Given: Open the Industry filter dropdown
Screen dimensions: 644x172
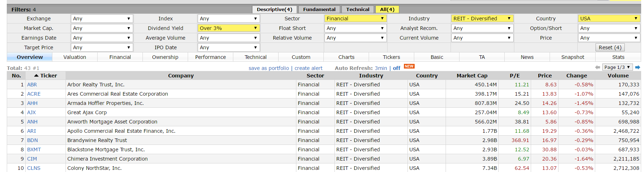Looking at the screenshot, I should click(482, 19).
